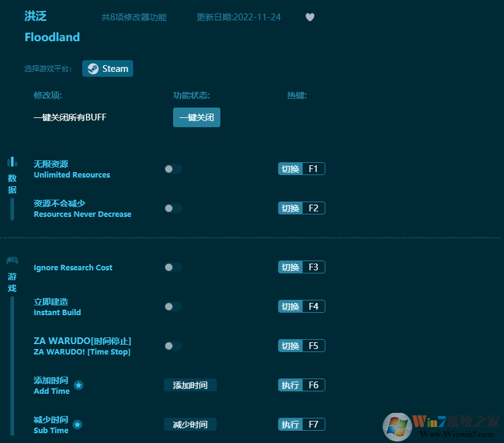504x443 pixels.
Task: Click the 立即建造 Instant Build text
Action: [57, 307]
